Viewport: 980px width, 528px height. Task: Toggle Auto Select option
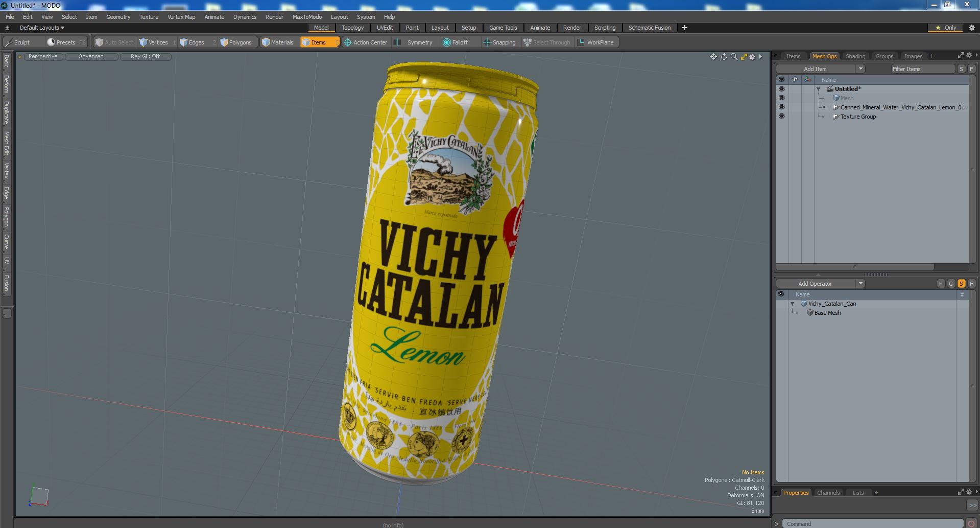[x=114, y=42]
